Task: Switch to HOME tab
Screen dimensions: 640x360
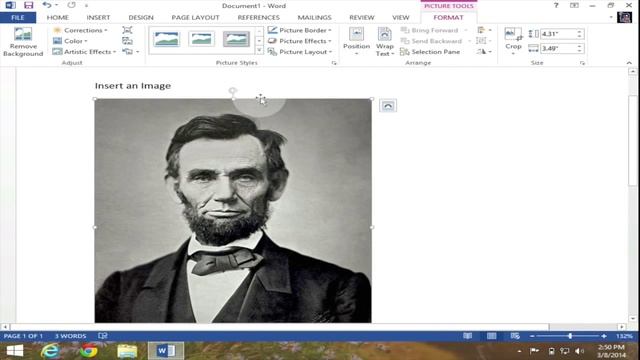Action: tap(58, 18)
